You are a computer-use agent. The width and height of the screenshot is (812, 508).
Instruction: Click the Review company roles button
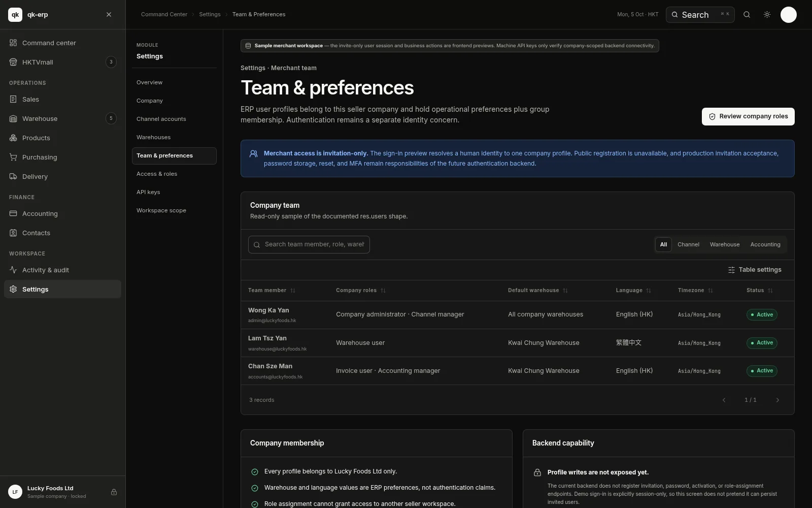coord(748,116)
